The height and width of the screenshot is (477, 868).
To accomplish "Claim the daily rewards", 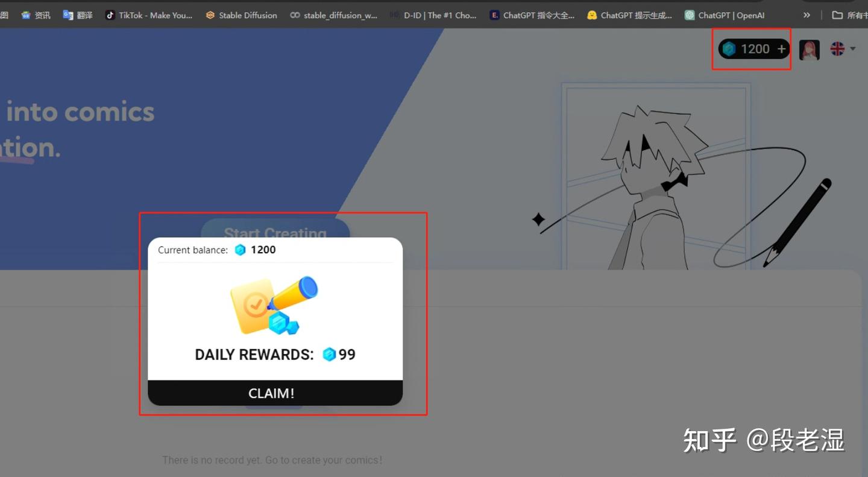I will pyautogui.click(x=275, y=393).
